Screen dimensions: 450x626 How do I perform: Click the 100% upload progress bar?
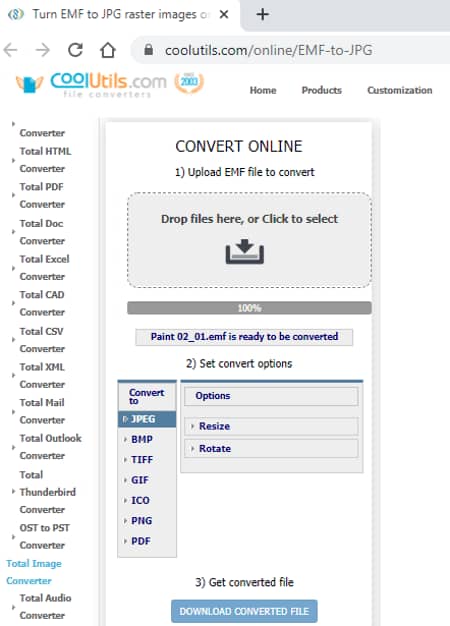pyautogui.click(x=250, y=308)
